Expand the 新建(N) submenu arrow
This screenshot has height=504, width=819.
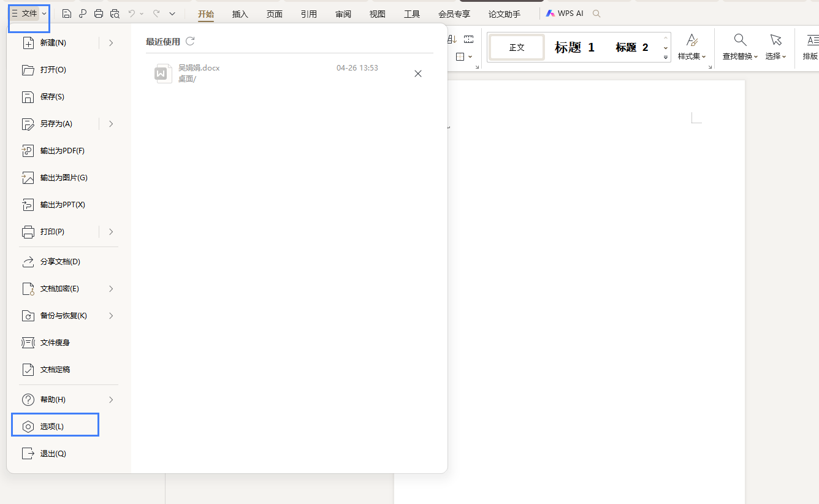click(x=111, y=43)
